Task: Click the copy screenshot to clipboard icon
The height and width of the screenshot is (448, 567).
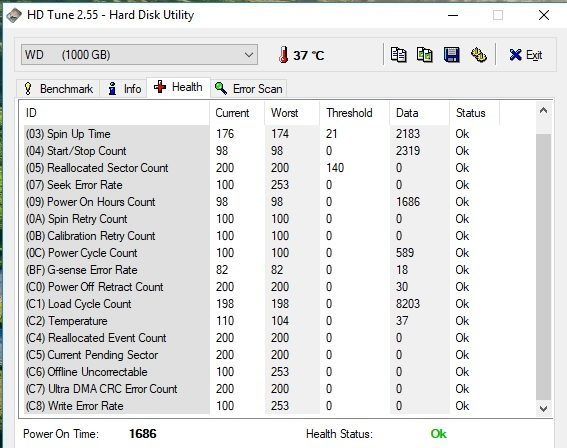Action: (x=425, y=55)
